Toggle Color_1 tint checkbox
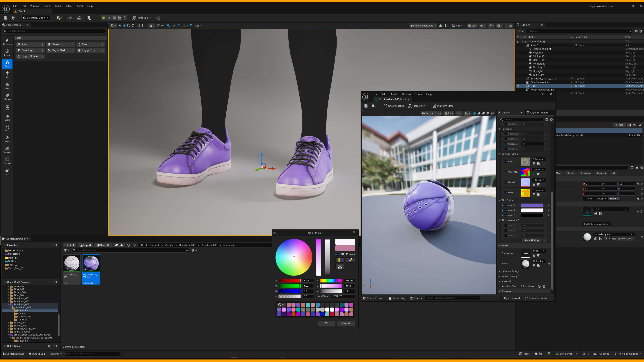The image size is (644, 362). click(506, 205)
